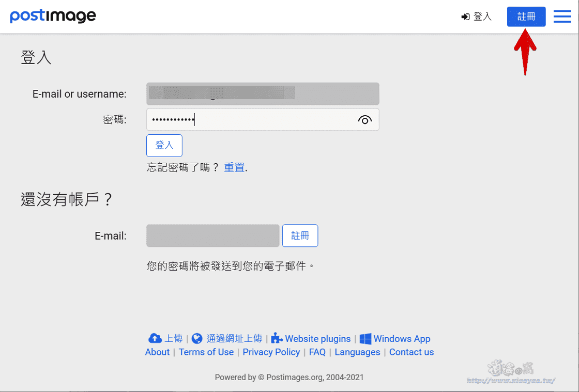Click the login arrow icon beside 登入
Image resolution: width=579 pixels, height=392 pixels.
point(464,16)
